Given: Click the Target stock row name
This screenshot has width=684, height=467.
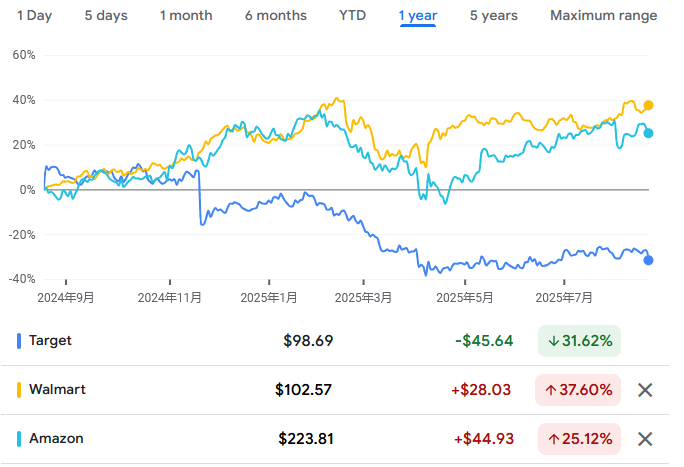Looking at the screenshot, I should [x=50, y=341].
